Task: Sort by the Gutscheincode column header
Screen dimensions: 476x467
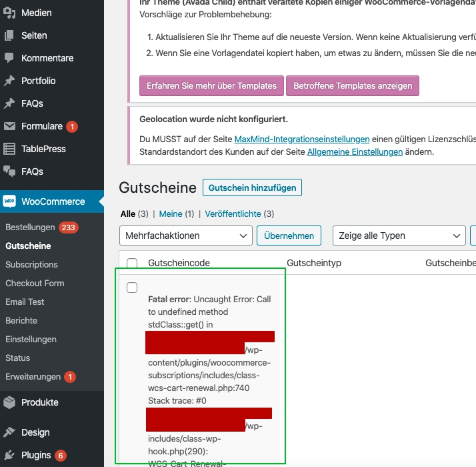Action: pos(179,263)
